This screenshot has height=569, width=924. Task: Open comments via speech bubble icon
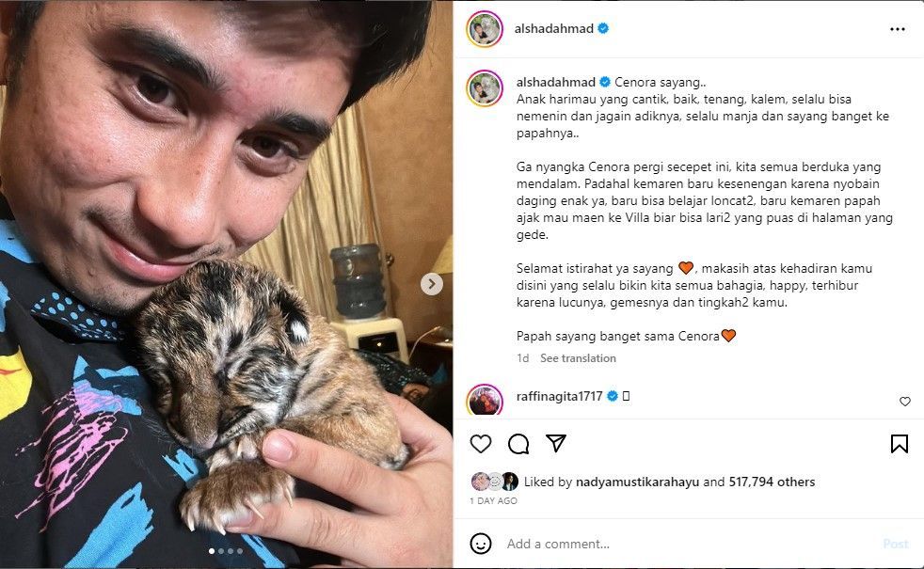(x=518, y=444)
